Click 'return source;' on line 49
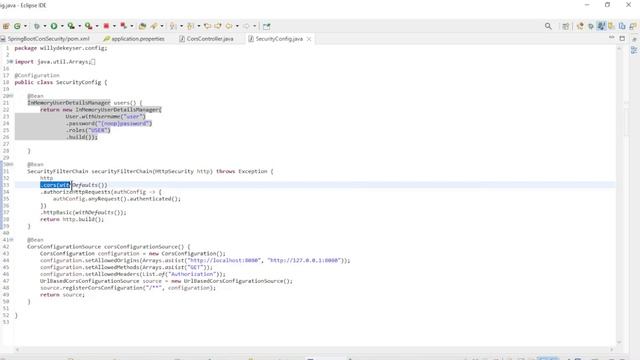The image size is (640, 360). click(62, 295)
